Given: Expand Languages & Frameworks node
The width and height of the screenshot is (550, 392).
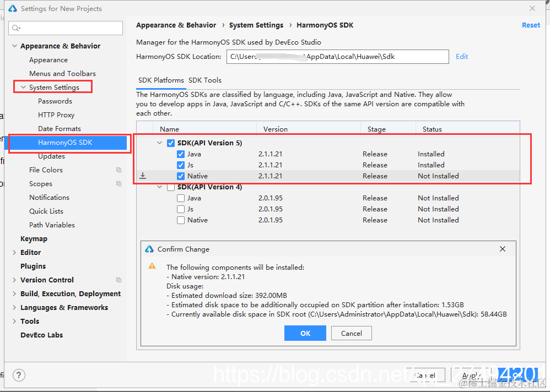Looking at the screenshot, I should click(14, 307).
